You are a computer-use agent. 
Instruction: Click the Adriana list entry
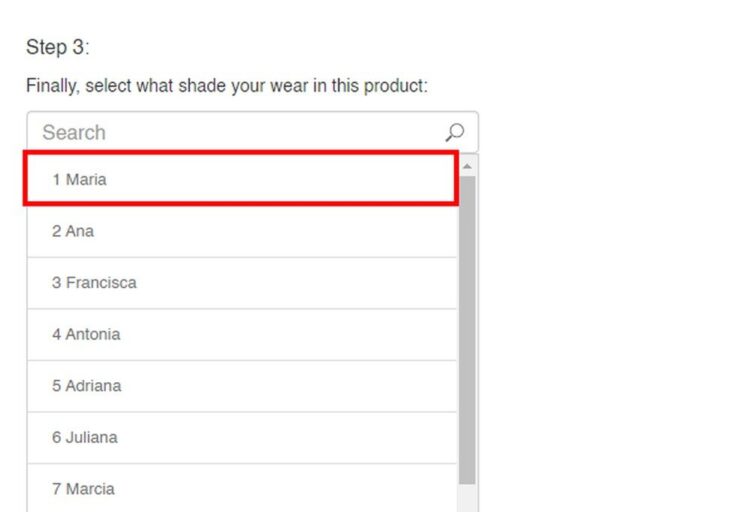240,386
